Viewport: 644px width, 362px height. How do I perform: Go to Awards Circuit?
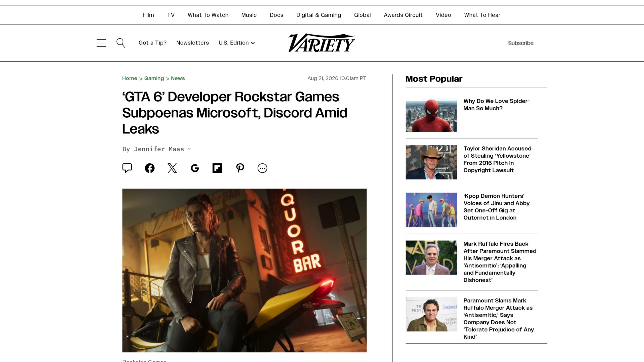pyautogui.click(x=403, y=15)
